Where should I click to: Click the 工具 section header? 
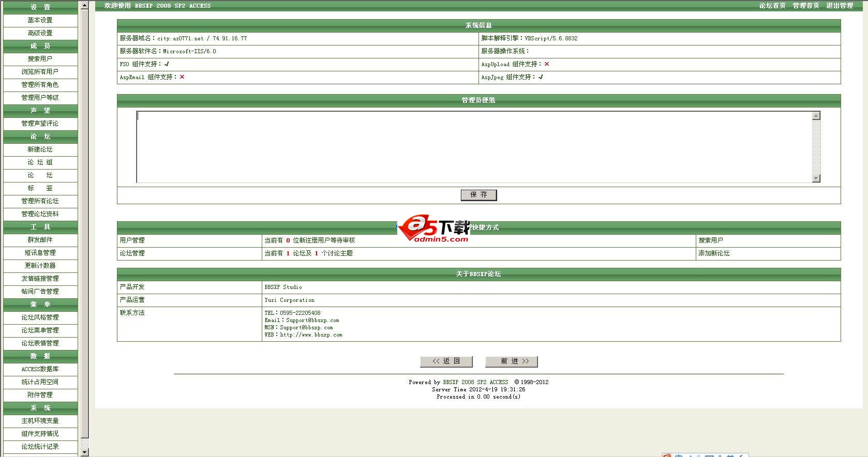coord(40,227)
